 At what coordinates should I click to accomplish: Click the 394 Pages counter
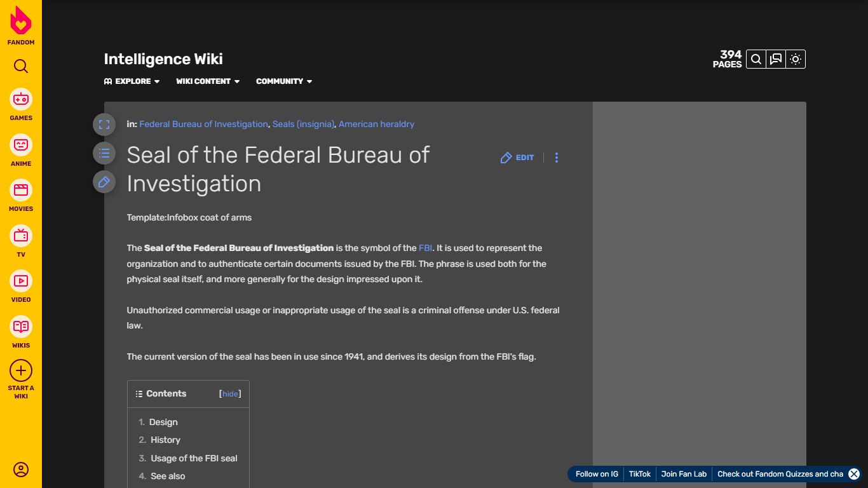pyautogui.click(x=727, y=59)
